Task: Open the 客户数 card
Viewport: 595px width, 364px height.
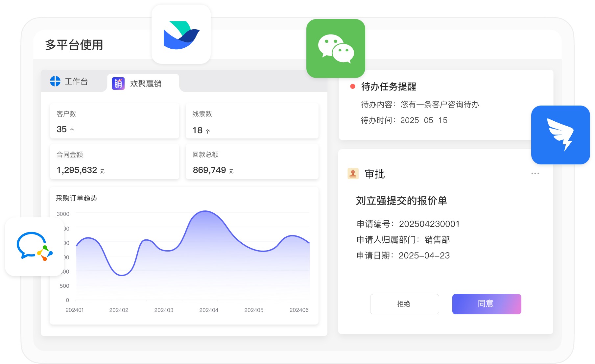Action: pos(114,121)
